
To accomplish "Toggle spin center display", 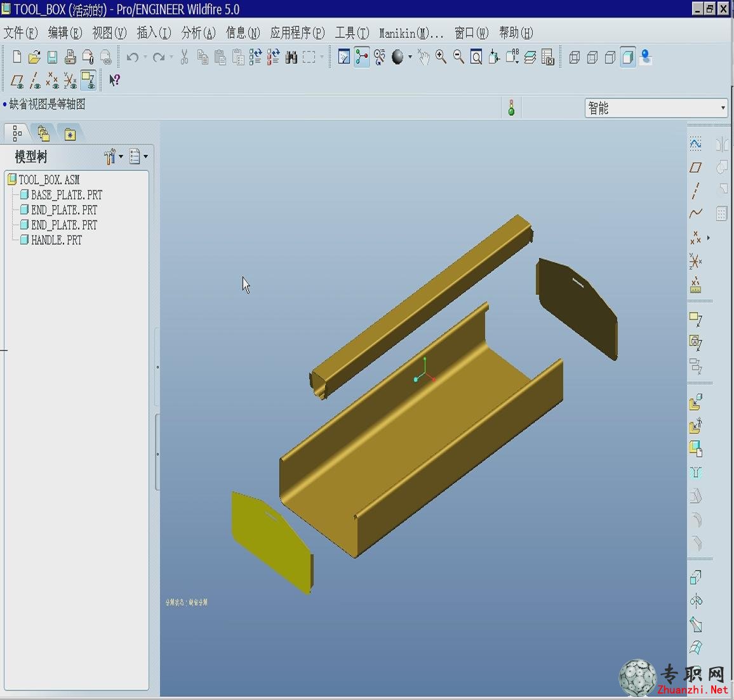I will [x=362, y=57].
